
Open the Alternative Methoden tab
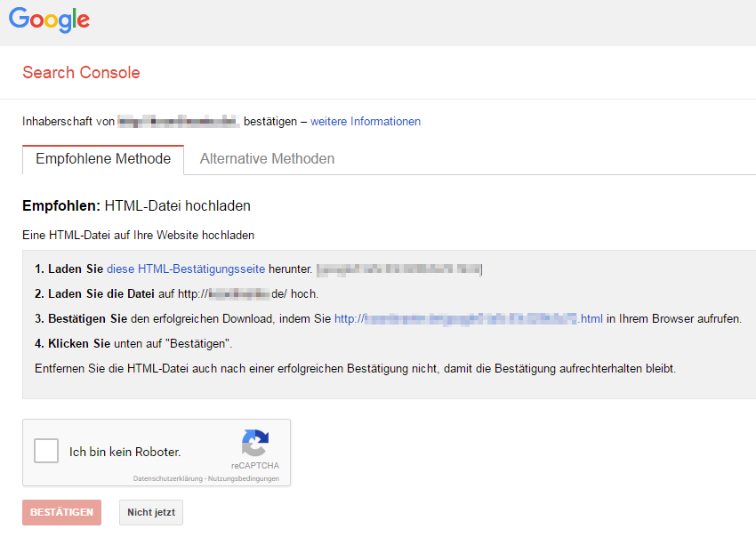tap(267, 159)
